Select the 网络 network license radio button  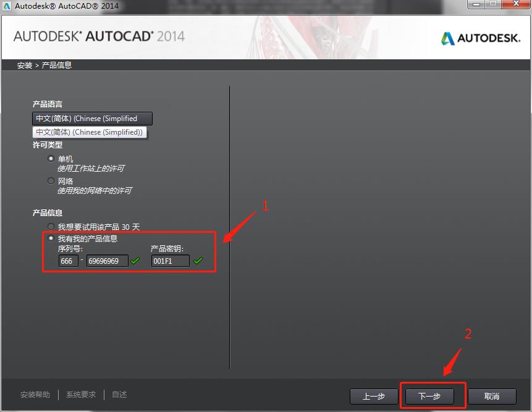(x=51, y=181)
